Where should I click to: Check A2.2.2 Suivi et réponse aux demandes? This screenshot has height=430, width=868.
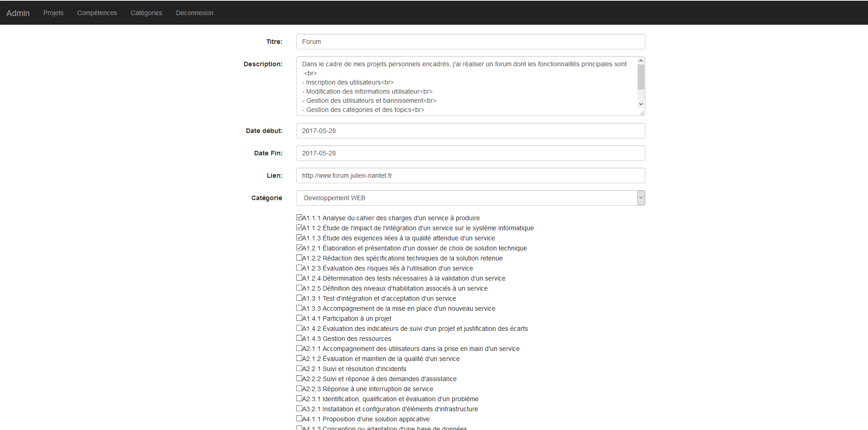click(299, 378)
